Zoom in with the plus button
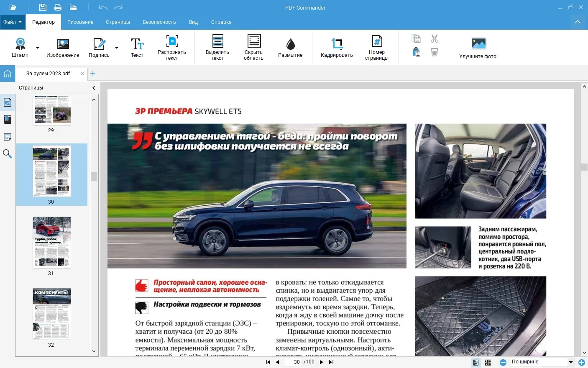Viewport: 588px width, 368px height. click(582, 362)
